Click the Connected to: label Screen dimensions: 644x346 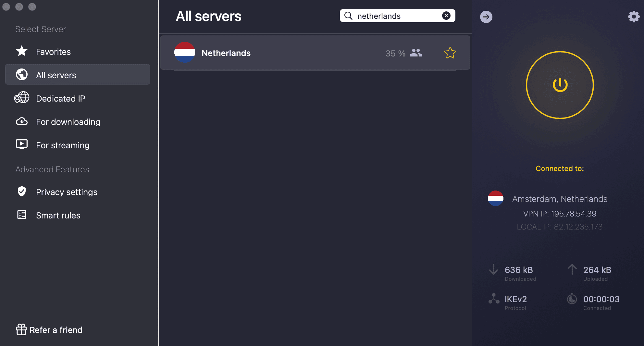tap(560, 168)
